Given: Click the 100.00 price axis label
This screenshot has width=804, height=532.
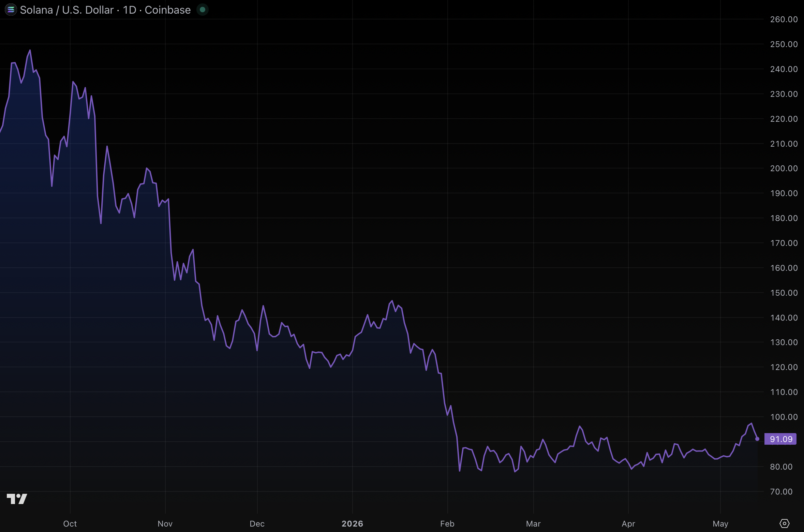Looking at the screenshot, I should tap(784, 417).
